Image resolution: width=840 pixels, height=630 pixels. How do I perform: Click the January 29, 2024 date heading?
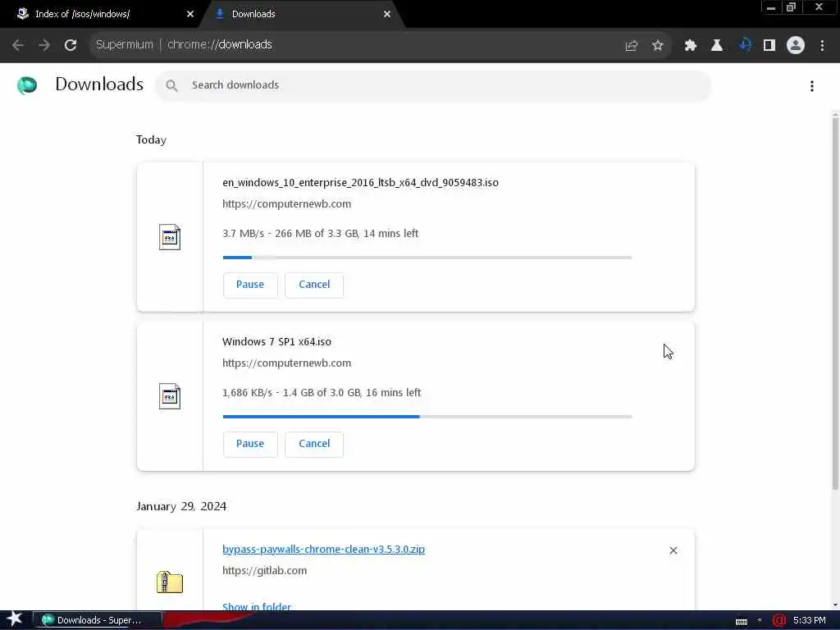(181, 506)
